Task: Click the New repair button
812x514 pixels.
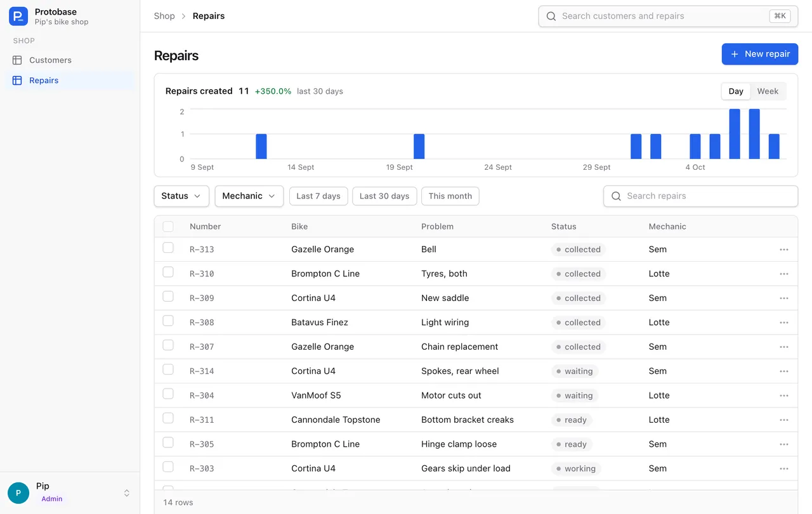Action: tap(760, 54)
